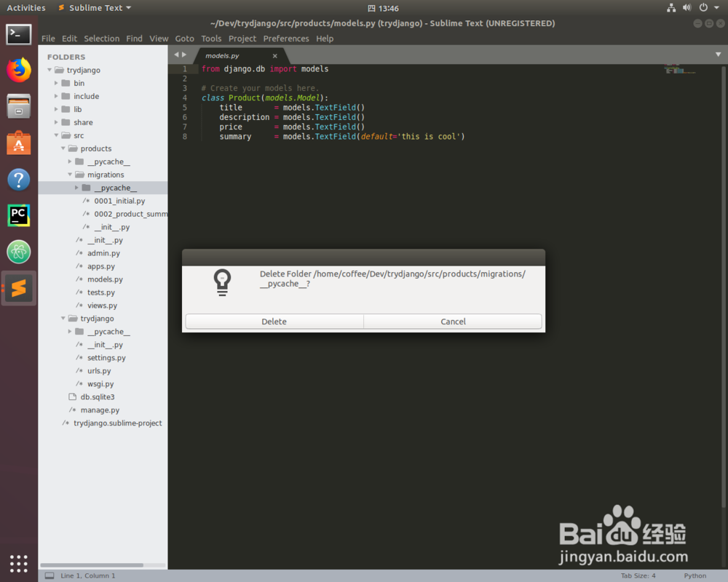Close the models.py tab
Image resolution: width=728 pixels, height=582 pixels.
click(275, 56)
